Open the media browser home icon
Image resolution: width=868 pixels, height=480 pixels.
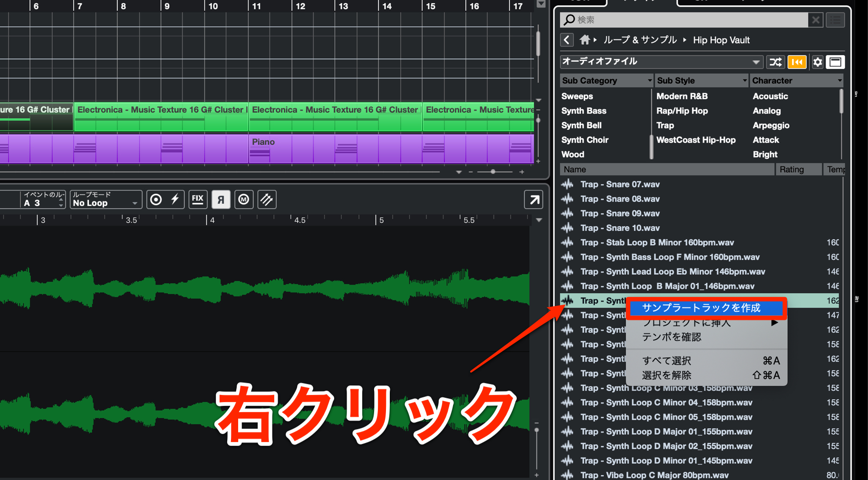585,40
